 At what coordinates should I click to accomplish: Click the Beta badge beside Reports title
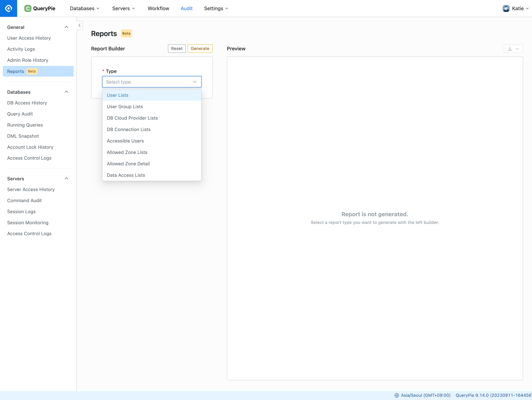tap(126, 33)
